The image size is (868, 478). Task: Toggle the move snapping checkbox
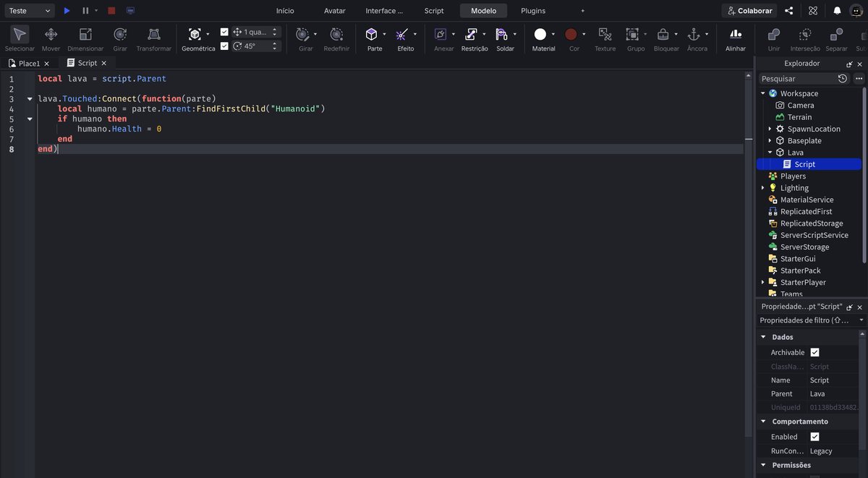pos(224,32)
